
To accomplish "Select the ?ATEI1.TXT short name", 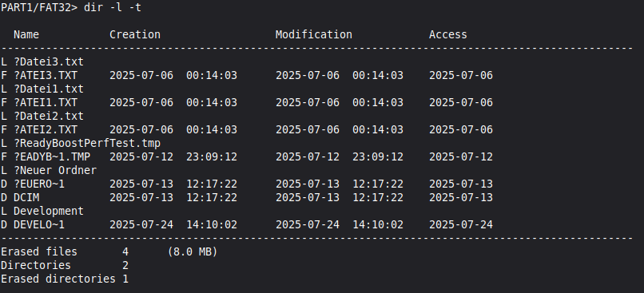I will pos(46,103).
